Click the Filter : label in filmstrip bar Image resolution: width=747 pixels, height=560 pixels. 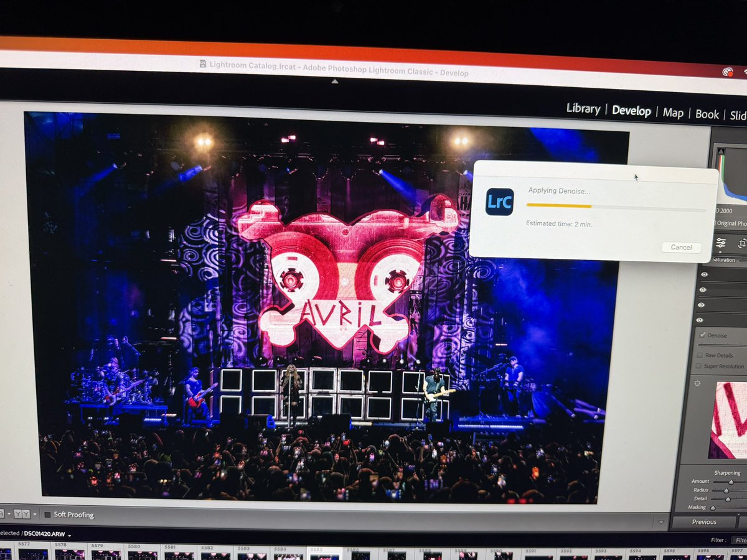(x=719, y=540)
